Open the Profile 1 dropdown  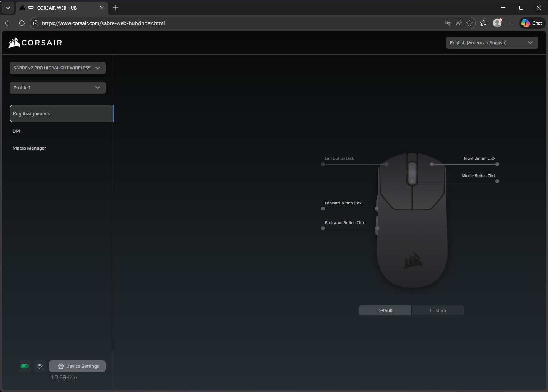(x=58, y=88)
